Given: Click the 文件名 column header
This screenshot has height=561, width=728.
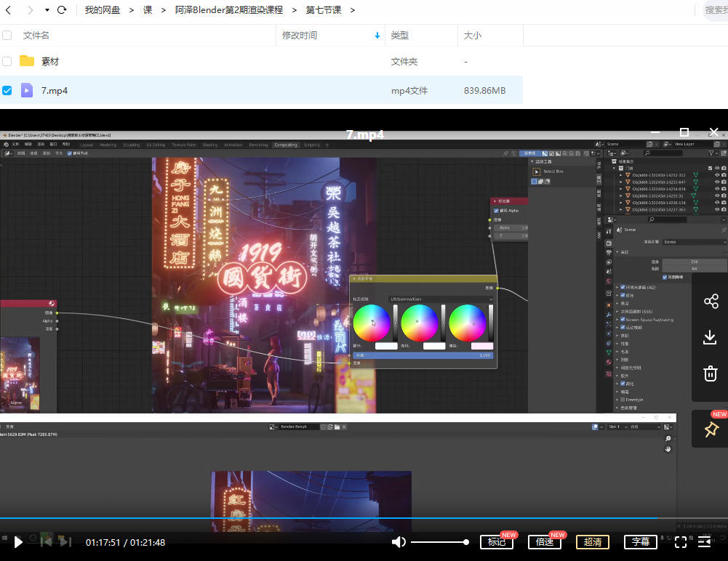Looking at the screenshot, I should pyautogui.click(x=36, y=36).
